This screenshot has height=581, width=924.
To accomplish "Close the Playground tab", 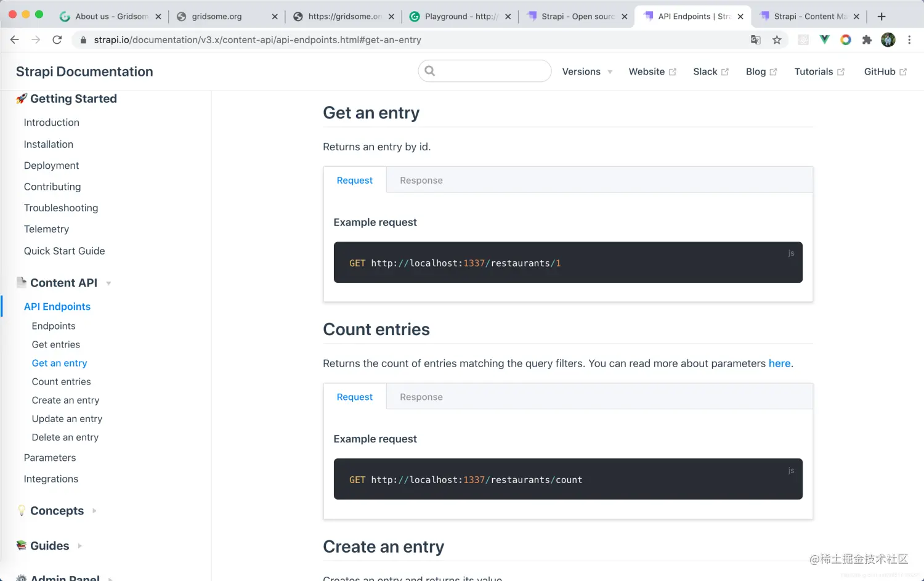I will tap(508, 17).
